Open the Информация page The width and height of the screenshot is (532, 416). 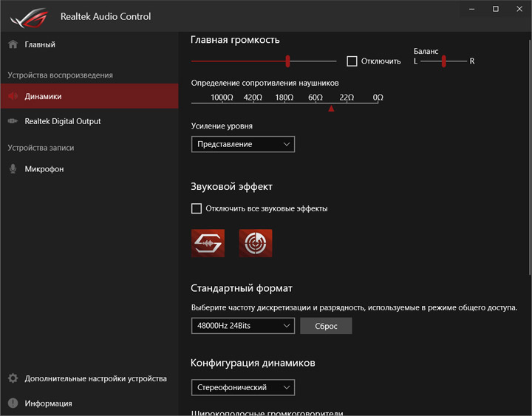point(89,403)
